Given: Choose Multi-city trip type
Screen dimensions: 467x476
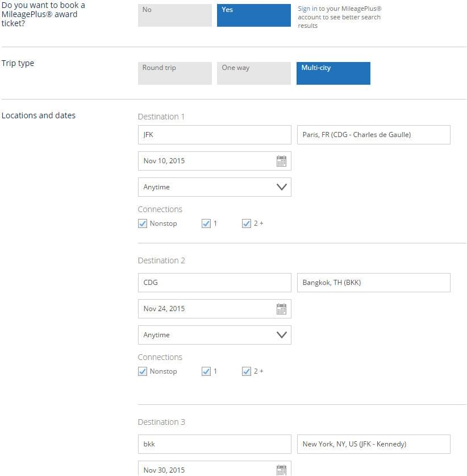Looking at the screenshot, I should (x=333, y=73).
